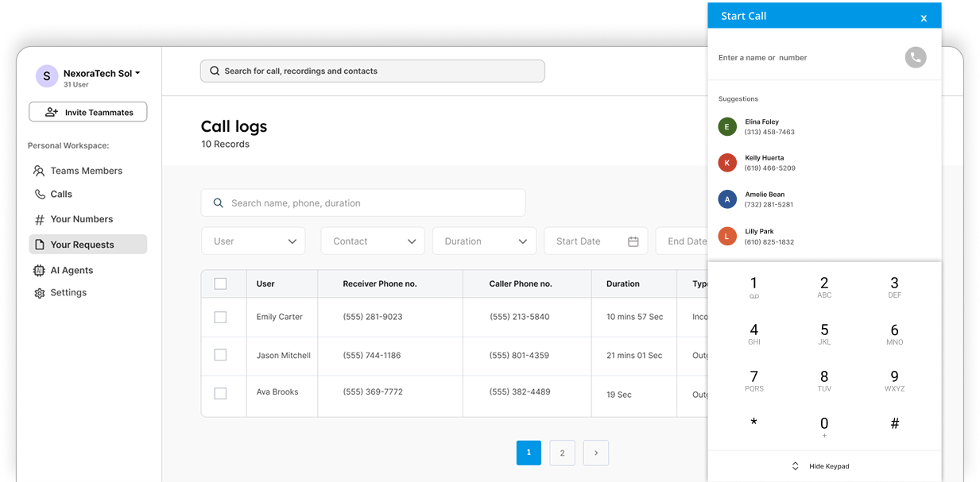This screenshot has width=980, height=482.
Task: Check the Emily Carter row checkbox
Action: click(x=220, y=317)
